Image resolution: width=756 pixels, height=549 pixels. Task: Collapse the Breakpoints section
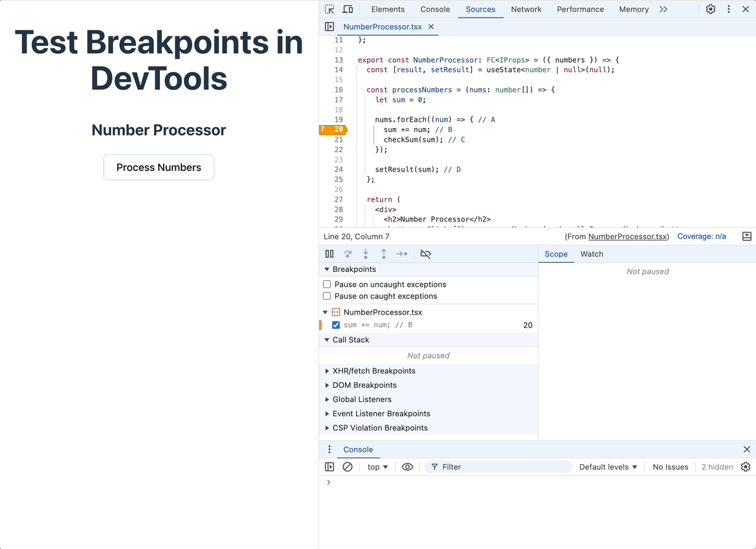[x=327, y=269]
